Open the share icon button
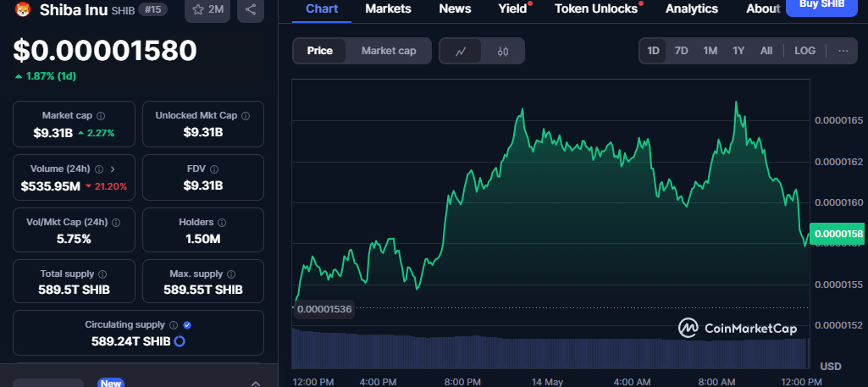The width and height of the screenshot is (868, 387). (250, 9)
